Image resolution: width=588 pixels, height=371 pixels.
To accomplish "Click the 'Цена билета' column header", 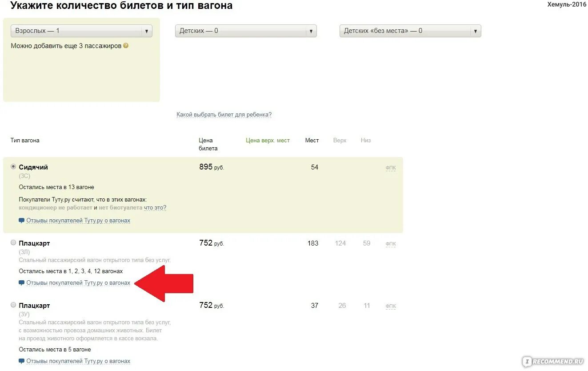I will (x=208, y=145).
